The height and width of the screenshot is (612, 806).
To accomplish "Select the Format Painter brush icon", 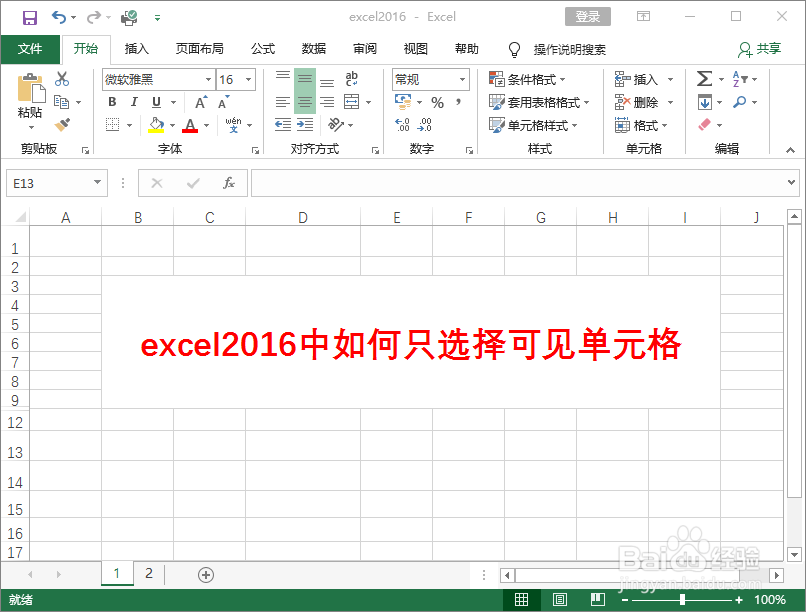I will (62, 124).
